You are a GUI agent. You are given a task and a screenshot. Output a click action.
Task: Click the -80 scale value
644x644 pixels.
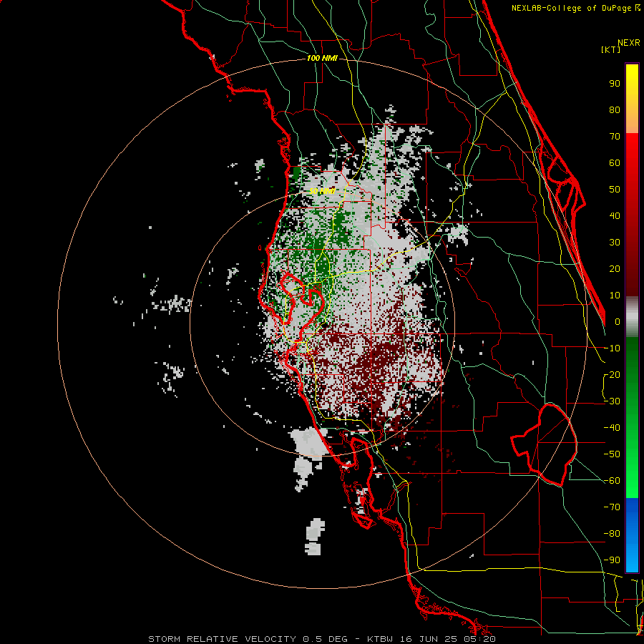point(612,534)
